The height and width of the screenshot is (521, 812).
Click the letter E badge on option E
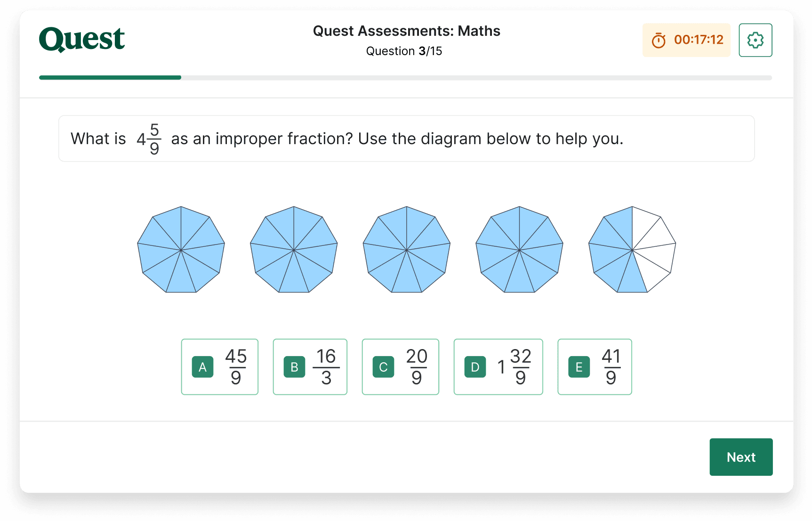[x=579, y=366]
